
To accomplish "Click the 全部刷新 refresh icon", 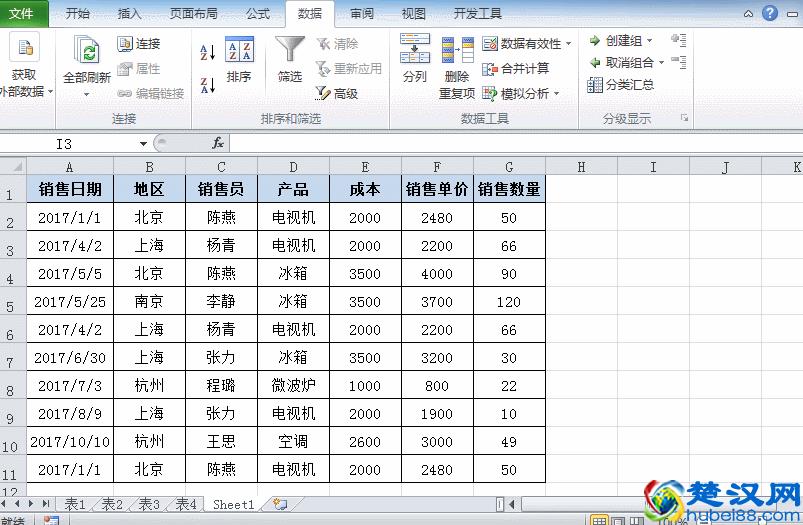I will pyautogui.click(x=87, y=50).
